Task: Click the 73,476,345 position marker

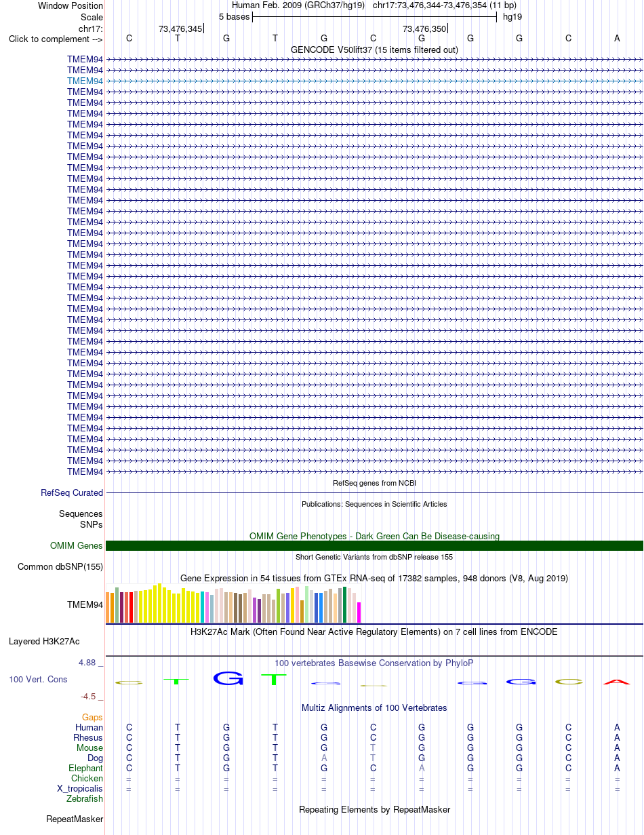Action: tap(180, 28)
